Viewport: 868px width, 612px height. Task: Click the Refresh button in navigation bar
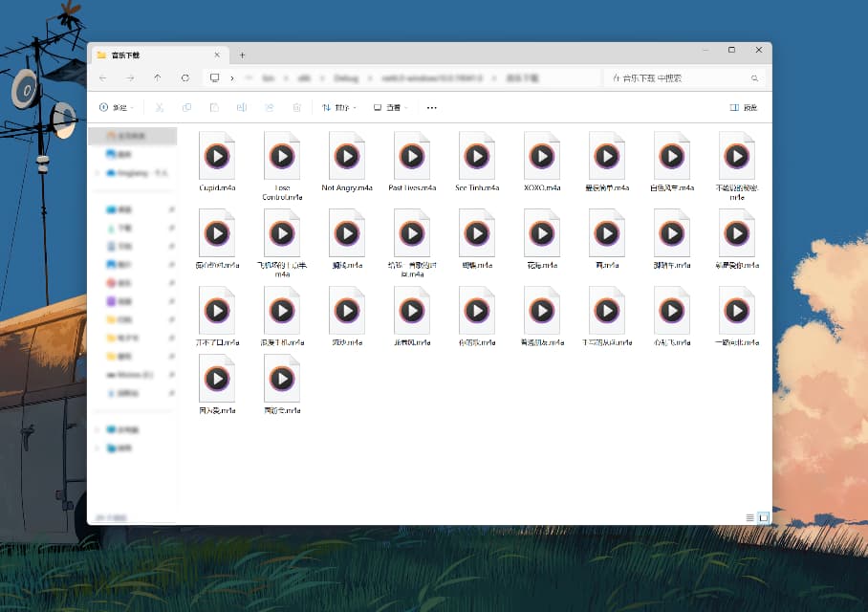[185, 77]
